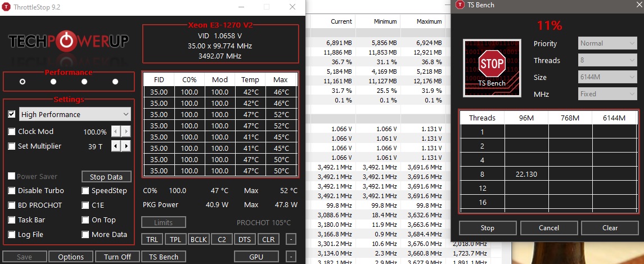Click the minus button beside GPU
The height and width of the screenshot is (264, 644).
[x=290, y=257]
